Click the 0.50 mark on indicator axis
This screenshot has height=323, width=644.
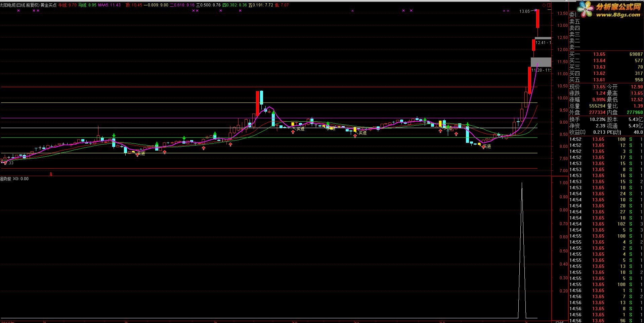pyautogui.click(x=564, y=251)
